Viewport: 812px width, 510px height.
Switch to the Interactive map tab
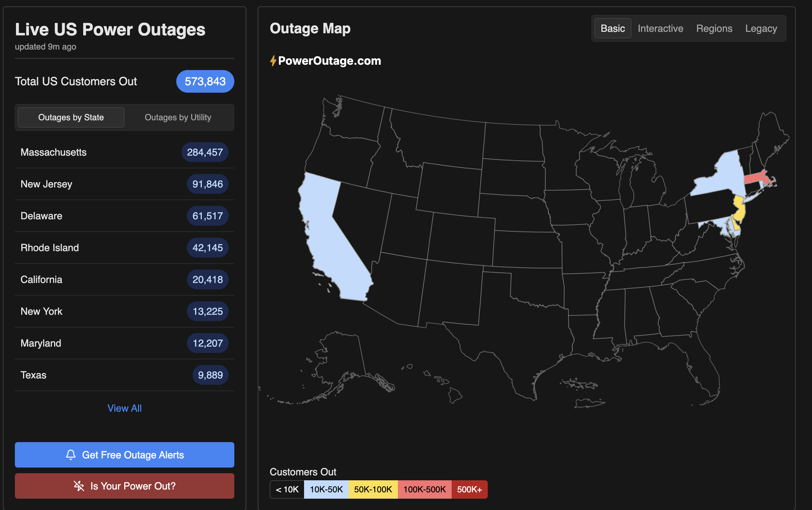tap(660, 28)
